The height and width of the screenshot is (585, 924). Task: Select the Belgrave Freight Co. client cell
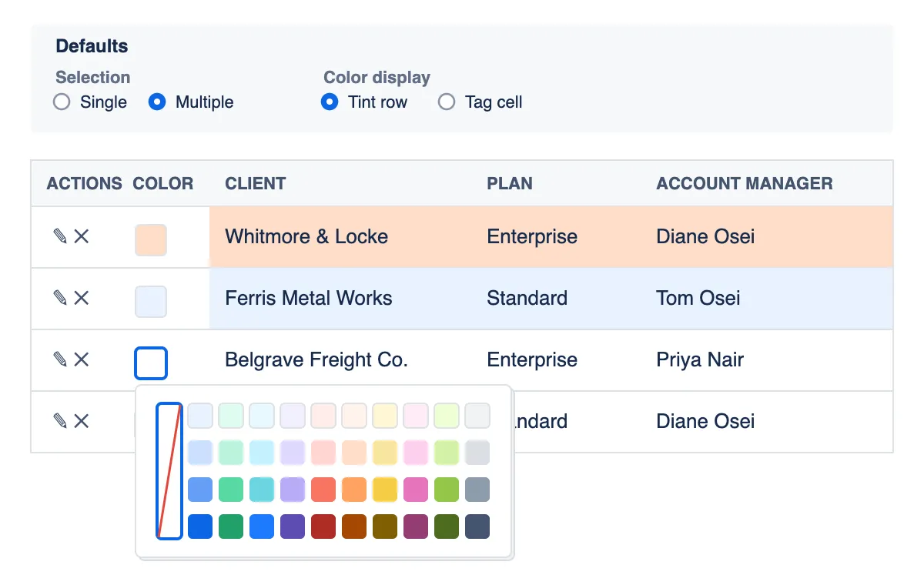340,359
